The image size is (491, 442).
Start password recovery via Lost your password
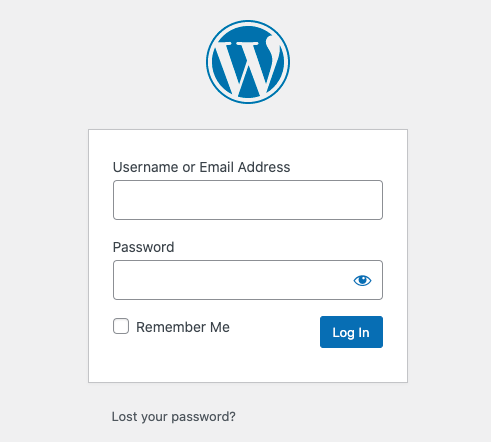(173, 417)
